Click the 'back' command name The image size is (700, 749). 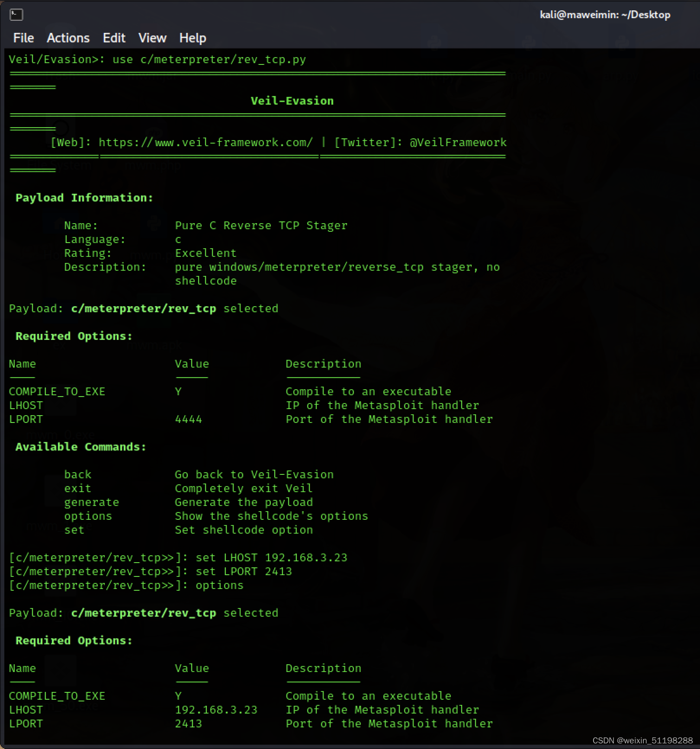tap(78, 474)
